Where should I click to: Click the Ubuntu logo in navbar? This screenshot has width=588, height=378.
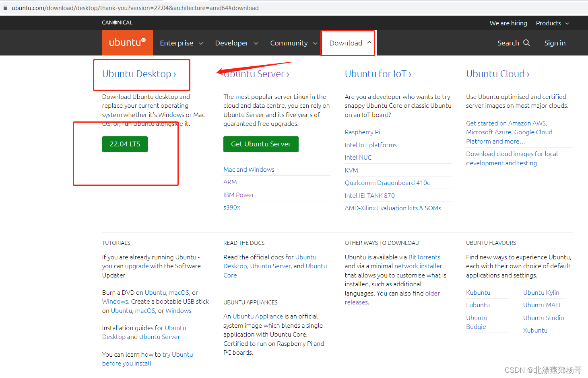click(x=127, y=43)
